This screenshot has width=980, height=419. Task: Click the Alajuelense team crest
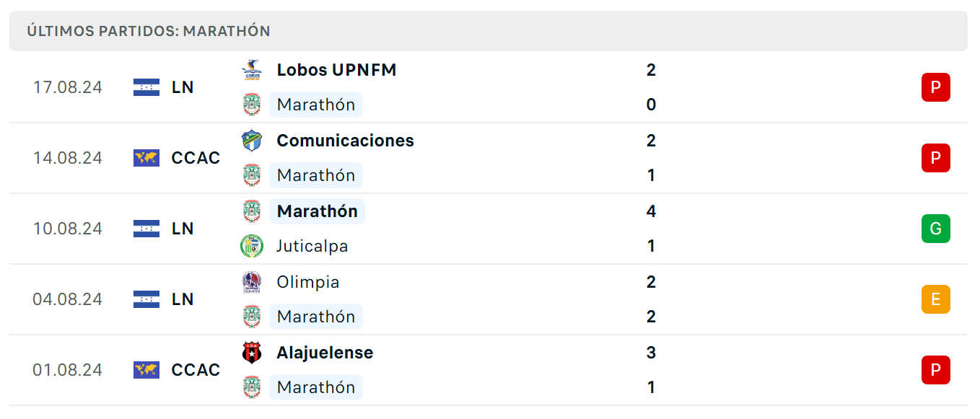(252, 353)
